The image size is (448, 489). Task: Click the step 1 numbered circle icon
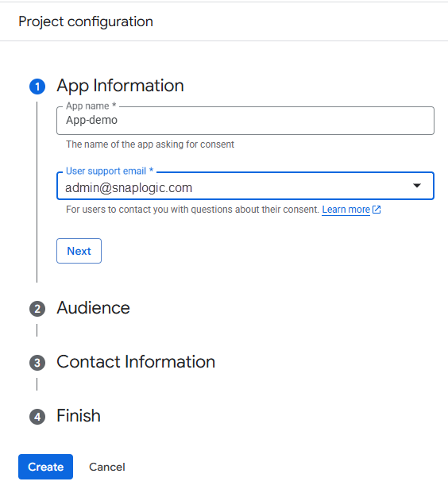click(37, 87)
